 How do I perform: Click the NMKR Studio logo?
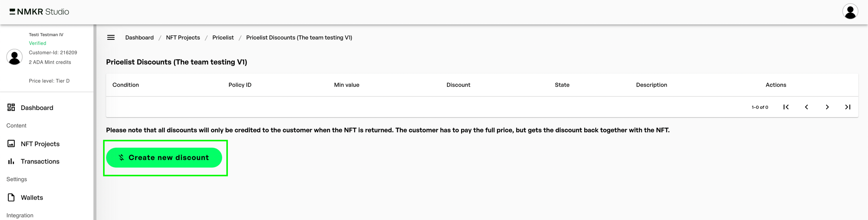(39, 12)
